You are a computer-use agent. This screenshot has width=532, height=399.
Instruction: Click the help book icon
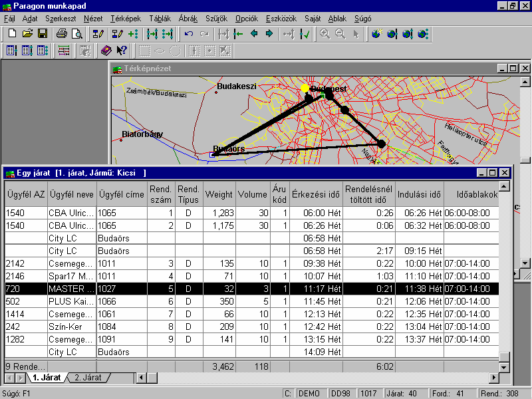106,51
